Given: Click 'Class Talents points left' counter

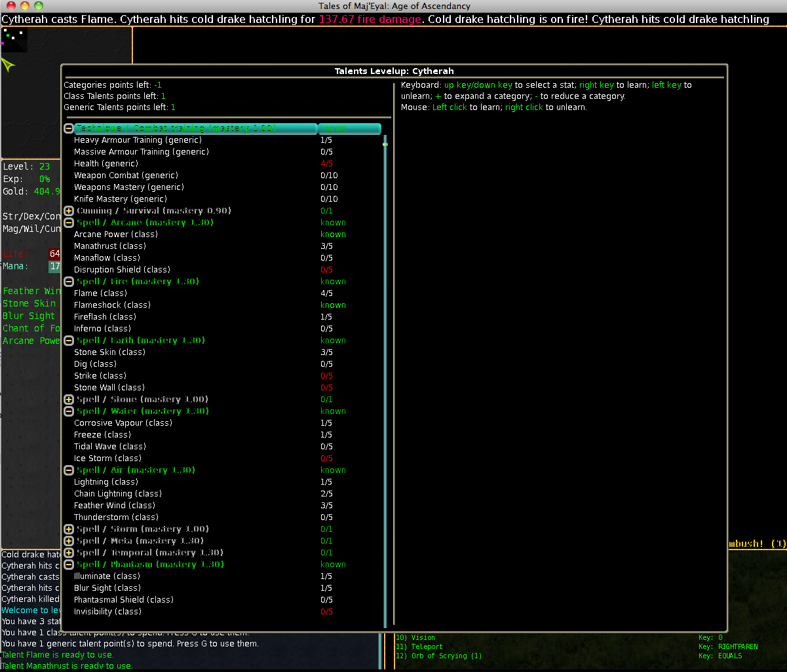Looking at the screenshot, I should [115, 96].
